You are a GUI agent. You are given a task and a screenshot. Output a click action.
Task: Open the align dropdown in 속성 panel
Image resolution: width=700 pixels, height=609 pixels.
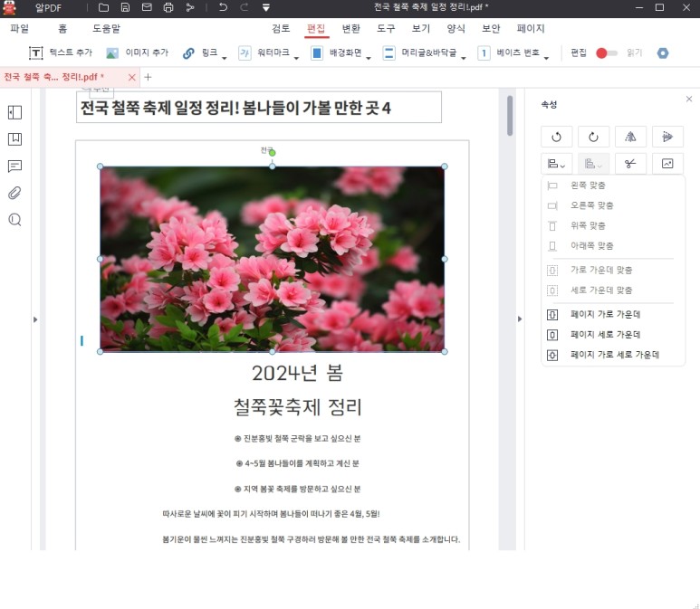pos(556,164)
